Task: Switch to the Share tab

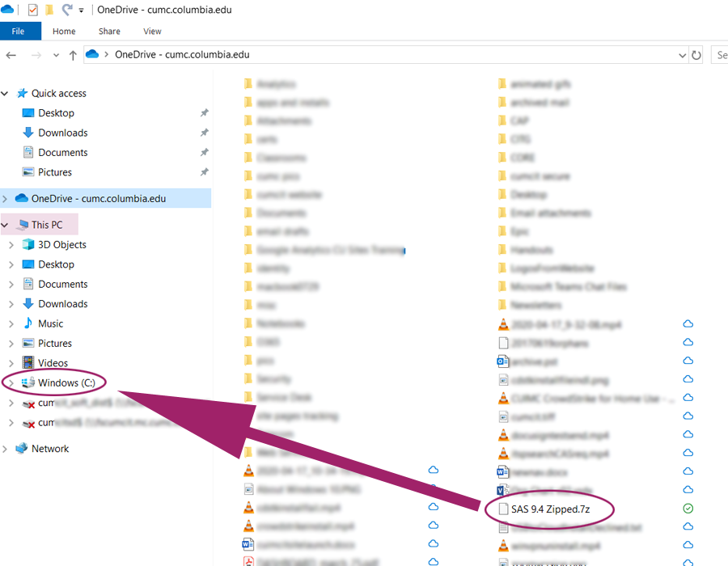Action: pos(108,31)
